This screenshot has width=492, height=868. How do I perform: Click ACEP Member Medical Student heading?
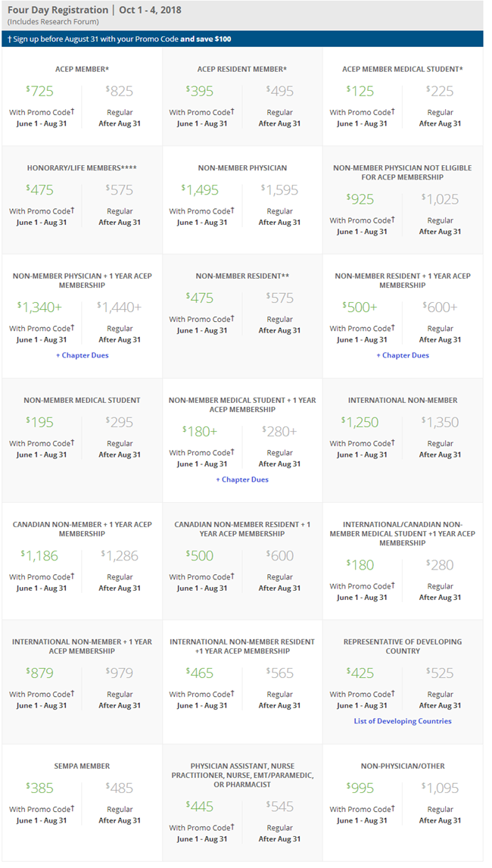pyautogui.click(x=402, y=70)
